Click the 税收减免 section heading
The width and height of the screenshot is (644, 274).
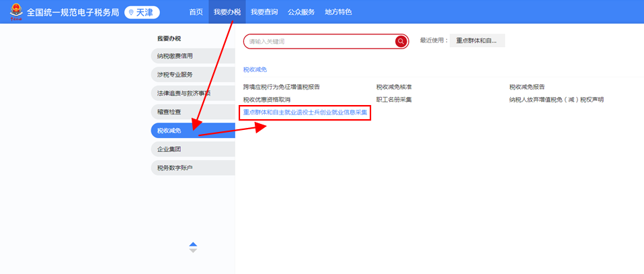tap(255, 69)
